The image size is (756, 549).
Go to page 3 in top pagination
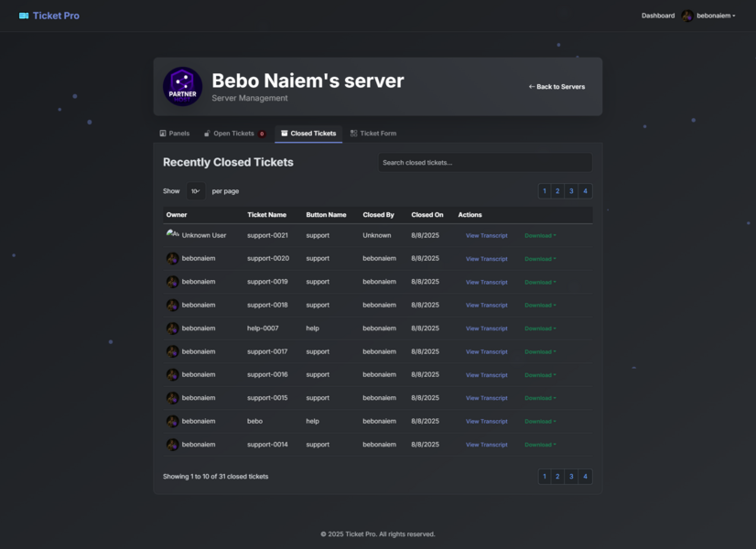click(x=571, y=191)
